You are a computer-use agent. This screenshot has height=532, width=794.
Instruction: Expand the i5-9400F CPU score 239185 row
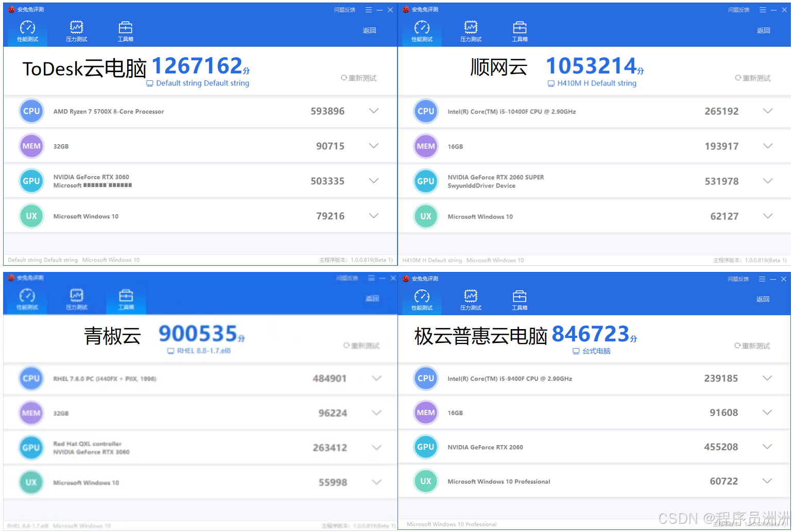click(x=767, y=379)
